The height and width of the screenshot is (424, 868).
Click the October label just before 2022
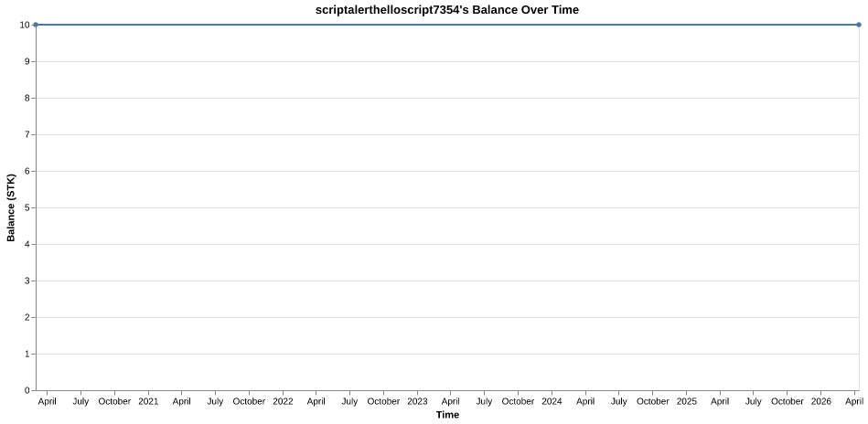249,401
